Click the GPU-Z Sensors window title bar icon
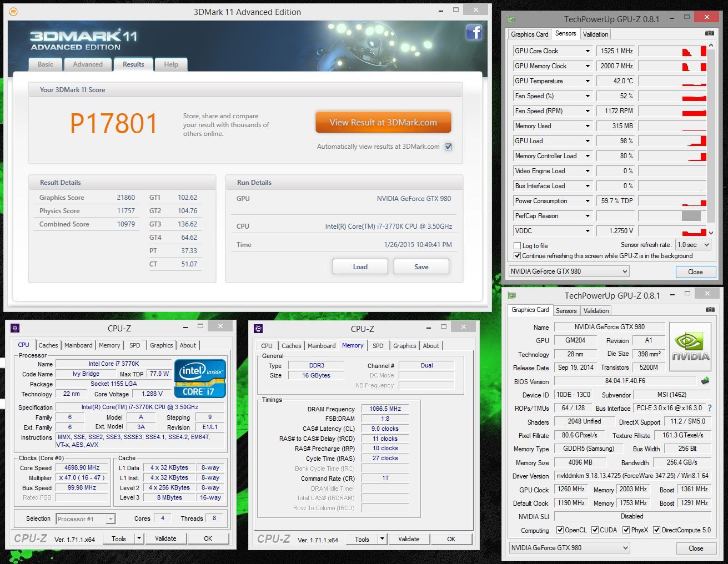Image resolution: width=728 pixels, height=564 pixels. [x=511, y=19]
